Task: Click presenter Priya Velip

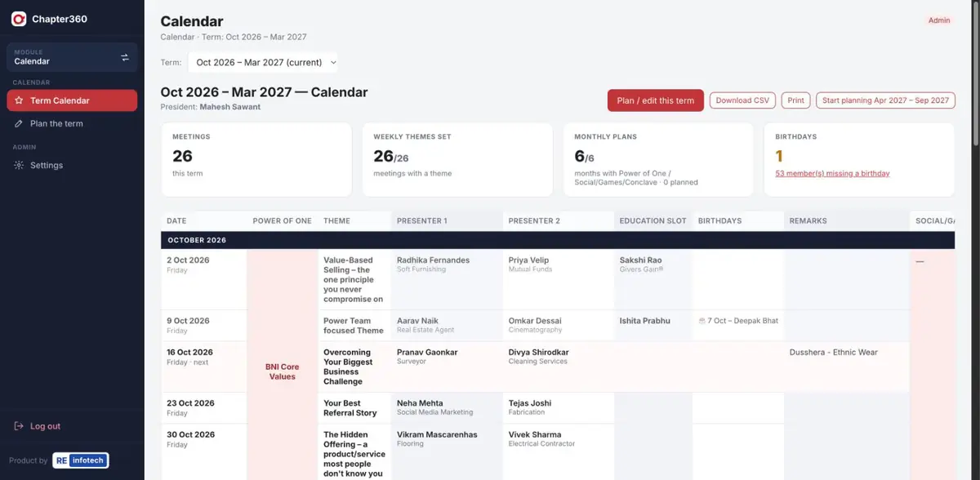Action: 528,260
